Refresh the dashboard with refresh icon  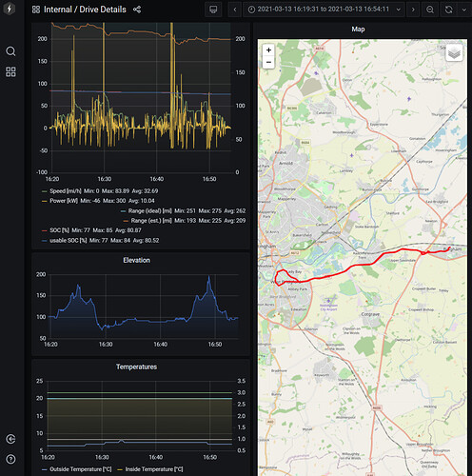point(448,10)
